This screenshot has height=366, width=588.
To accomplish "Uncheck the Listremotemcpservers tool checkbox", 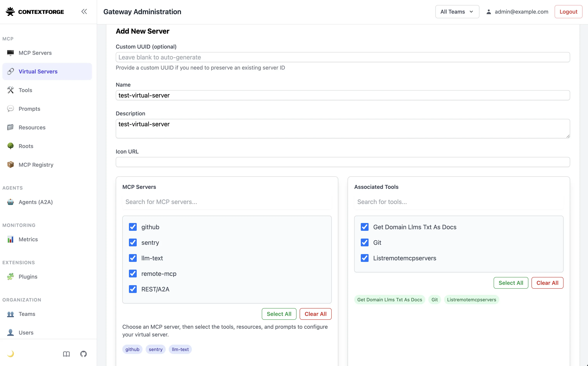I will pos(365,258).
